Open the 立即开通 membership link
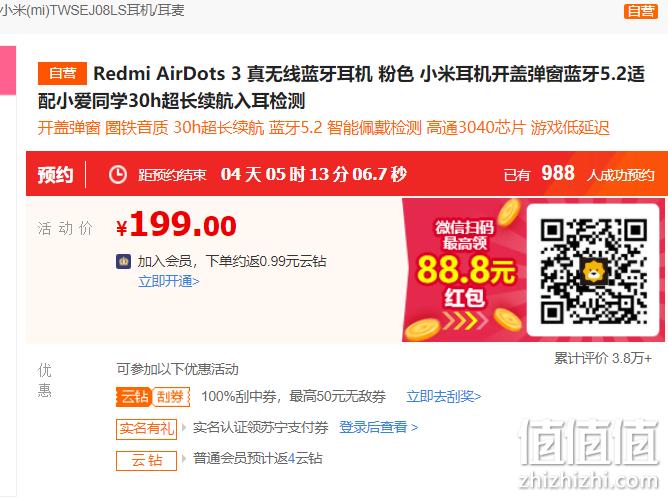 pos(169,282)
